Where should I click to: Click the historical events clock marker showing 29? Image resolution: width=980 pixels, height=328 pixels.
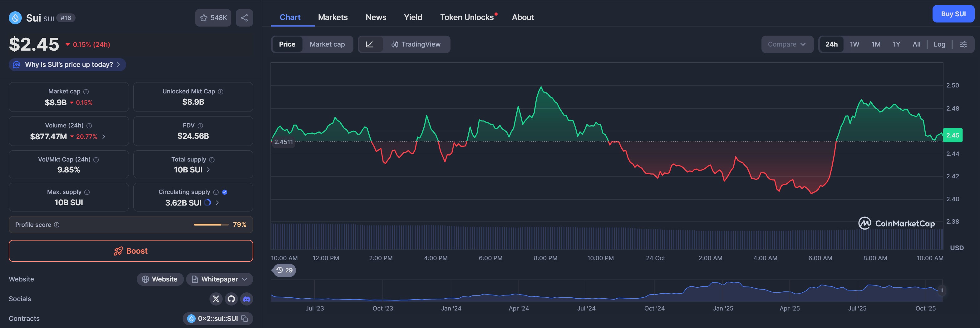click(x=284, y=270)
